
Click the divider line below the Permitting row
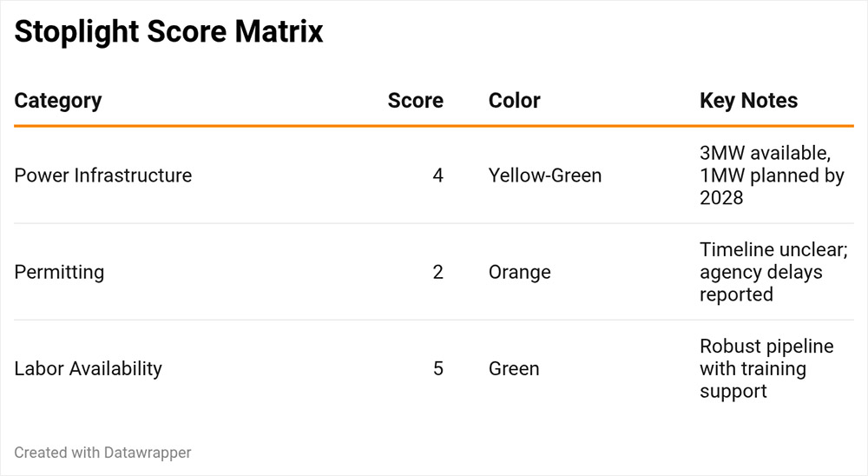click(x=434, y=320)
